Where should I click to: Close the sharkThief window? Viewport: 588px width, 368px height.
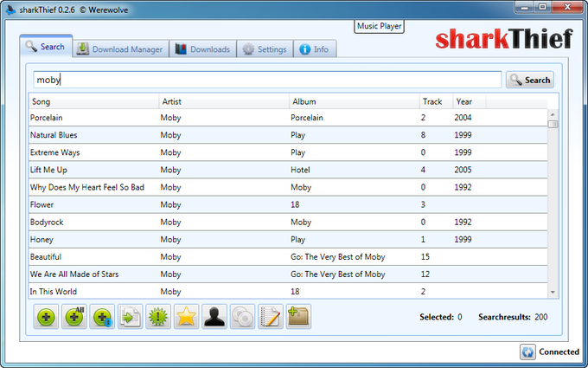click(567, 7)
